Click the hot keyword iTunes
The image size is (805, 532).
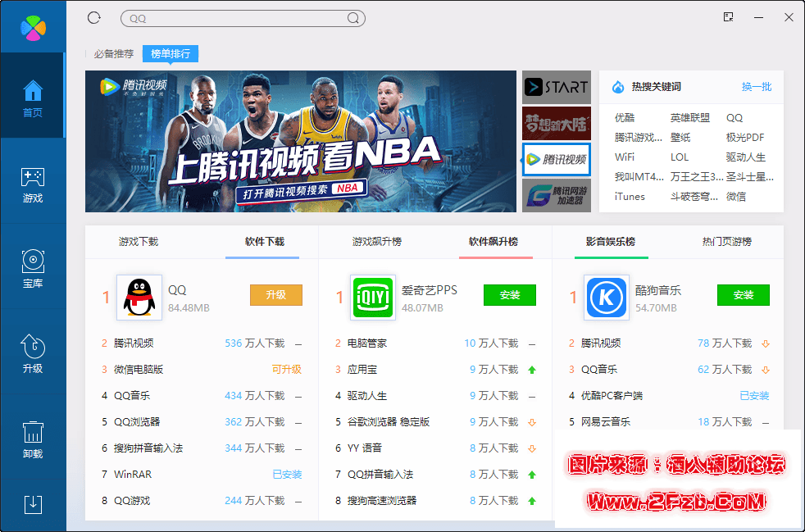[x=630, y=196]
